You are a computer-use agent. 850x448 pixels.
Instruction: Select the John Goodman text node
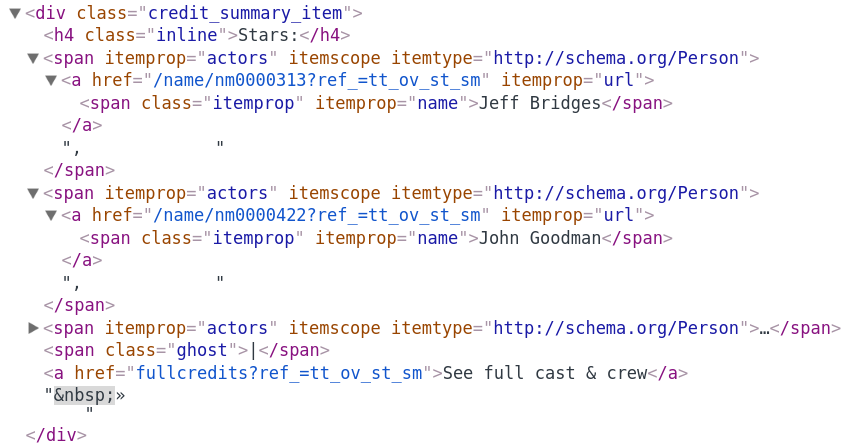click(540, 238)
